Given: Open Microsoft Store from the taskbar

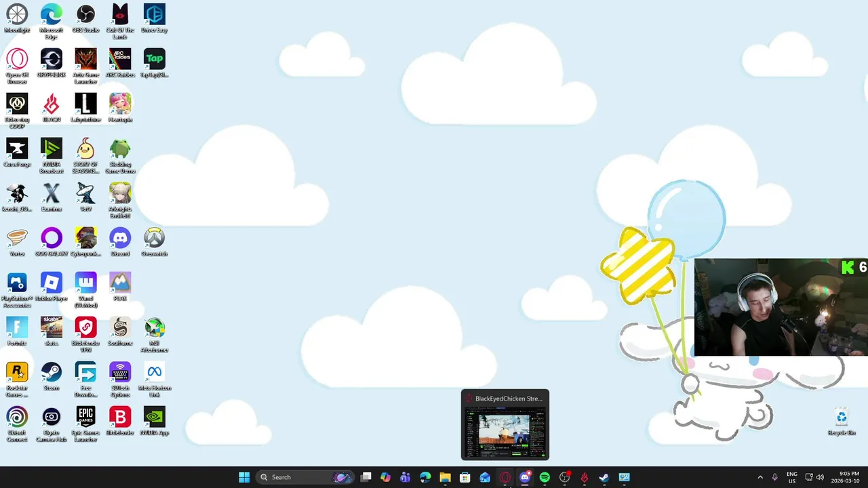Looking at the screenshot, I should click(465, 477).
